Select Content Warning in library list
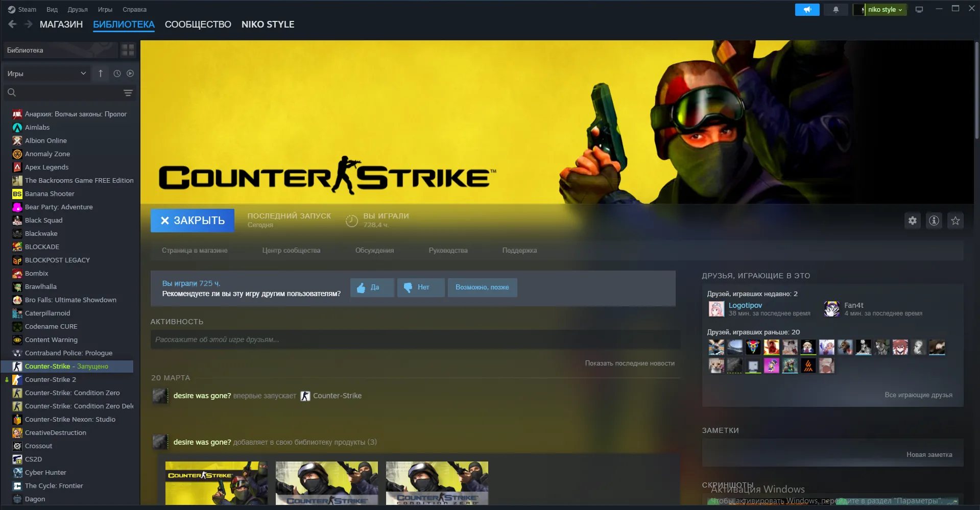This screenshot has height=510, width=980. [x=52, y=340]
